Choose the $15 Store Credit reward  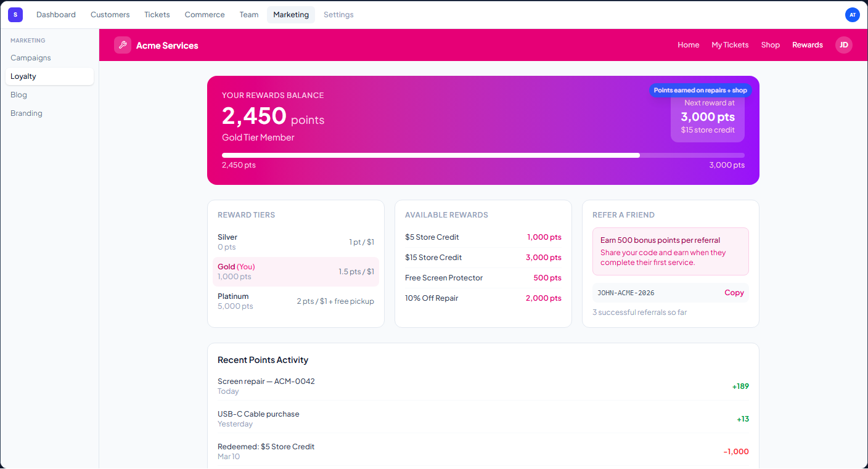point(483,258)
